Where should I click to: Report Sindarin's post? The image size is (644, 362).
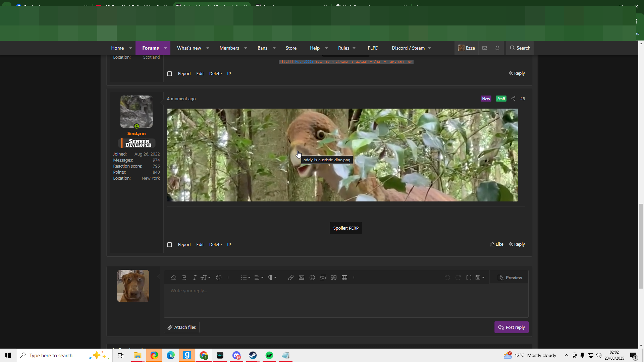coord(184,245)
